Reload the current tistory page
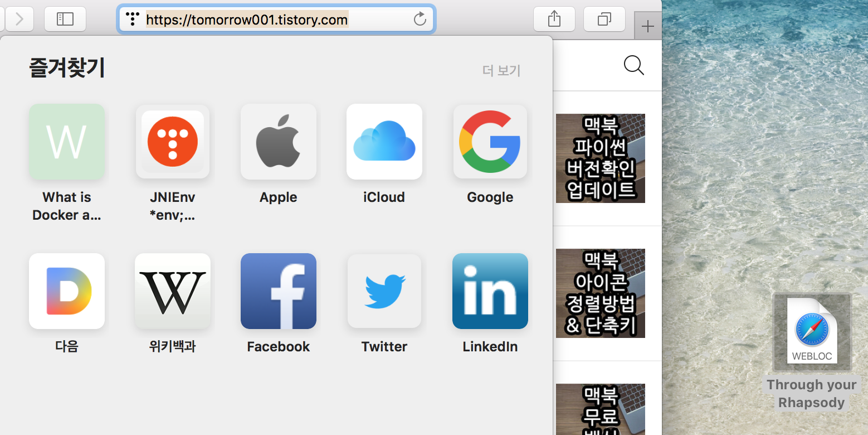Image resolution: width=868 pixels, height=435 pixels. point(420,18)
